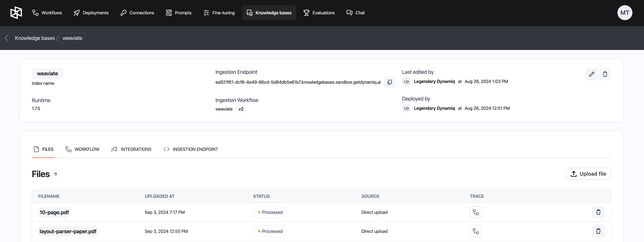Screen dimensions: 644x242
Task: Delete the layout-parser-paper.pdf file
Action: (598, 231)
